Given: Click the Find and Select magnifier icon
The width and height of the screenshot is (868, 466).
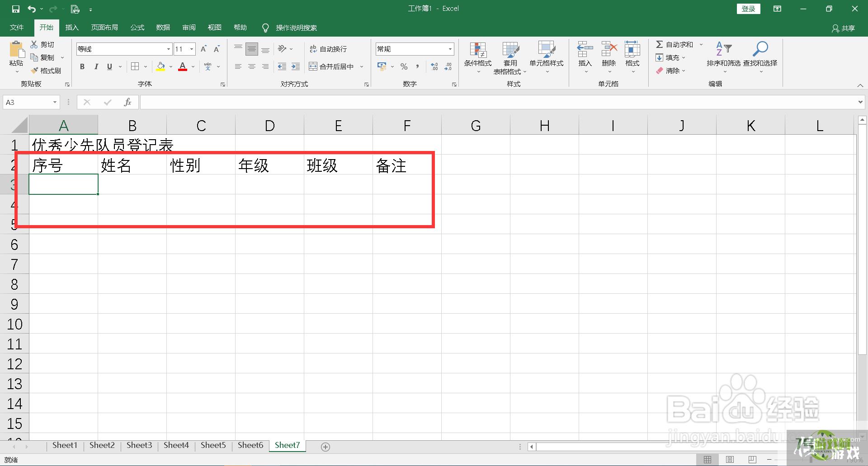Looking at the screenshot, I should pyautogui.click(x=760, y=49).
